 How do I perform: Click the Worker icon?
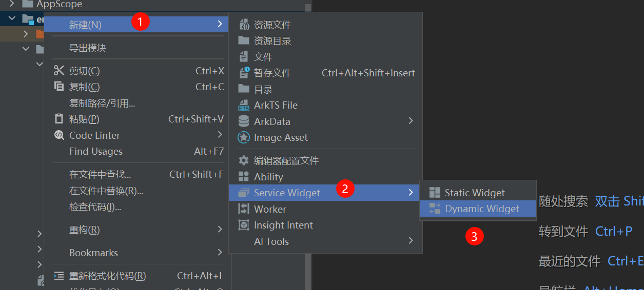(x=244, y=209)
